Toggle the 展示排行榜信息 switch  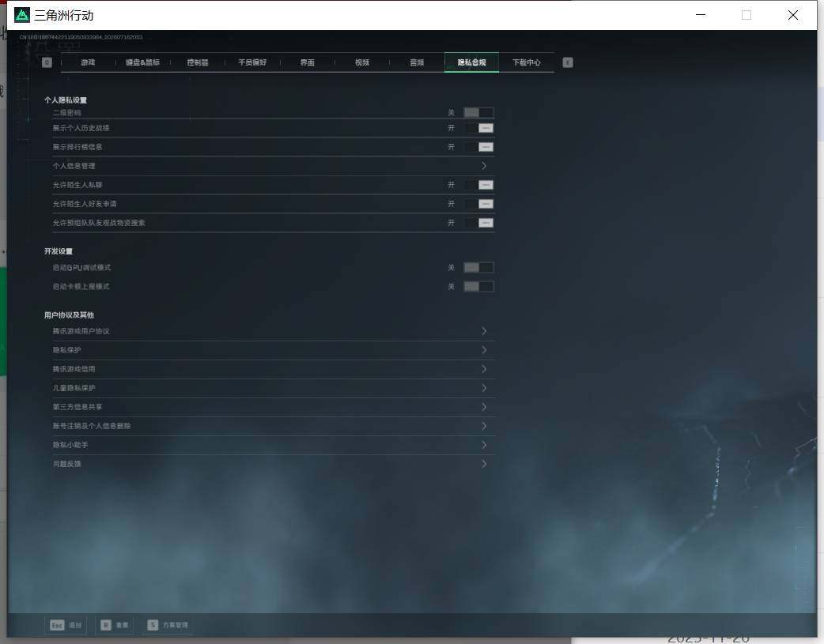point(478,147)
